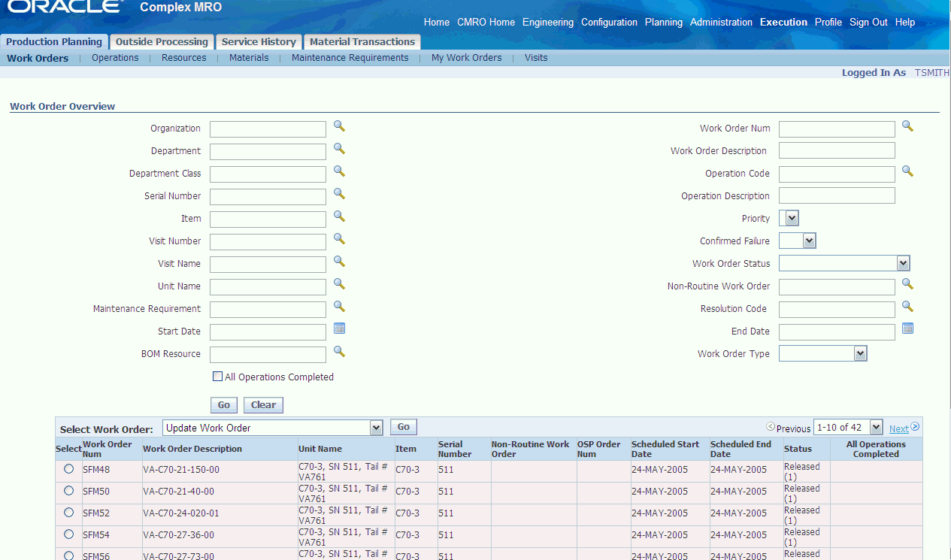Select the radio button for work order SFM50
The image size is (951, 560).
68,490
